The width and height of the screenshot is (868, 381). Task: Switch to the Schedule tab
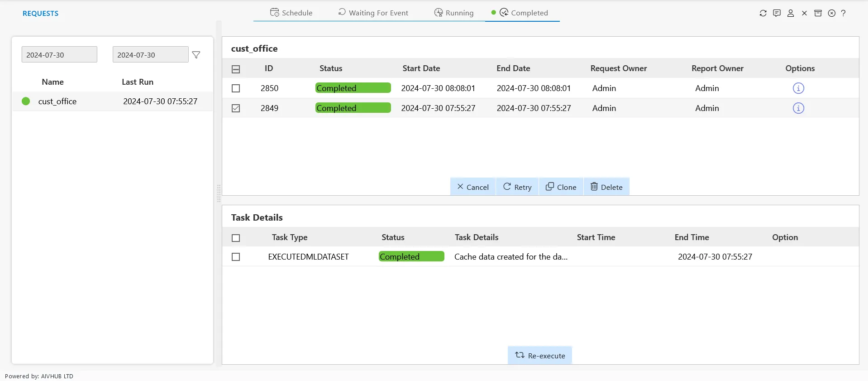291,13
